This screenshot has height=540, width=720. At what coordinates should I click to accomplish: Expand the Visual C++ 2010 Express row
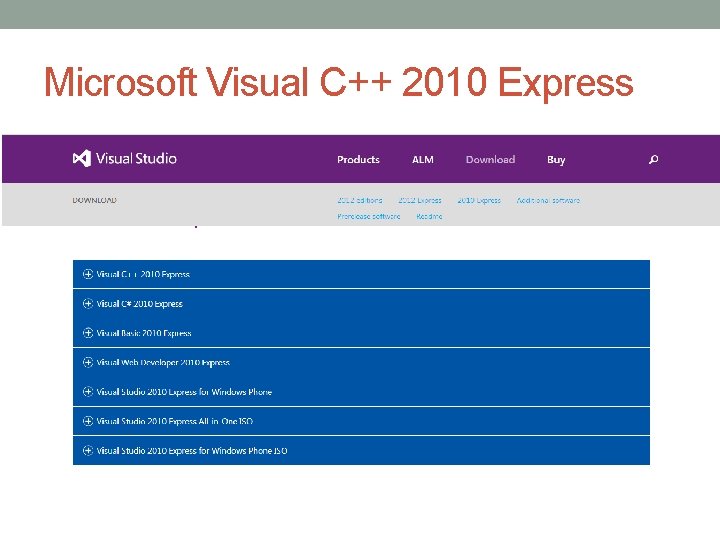361,274
